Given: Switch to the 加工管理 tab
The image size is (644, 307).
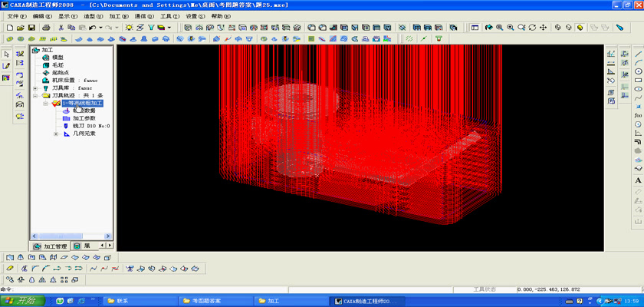Looking at the screenshot, I should 50,246.
